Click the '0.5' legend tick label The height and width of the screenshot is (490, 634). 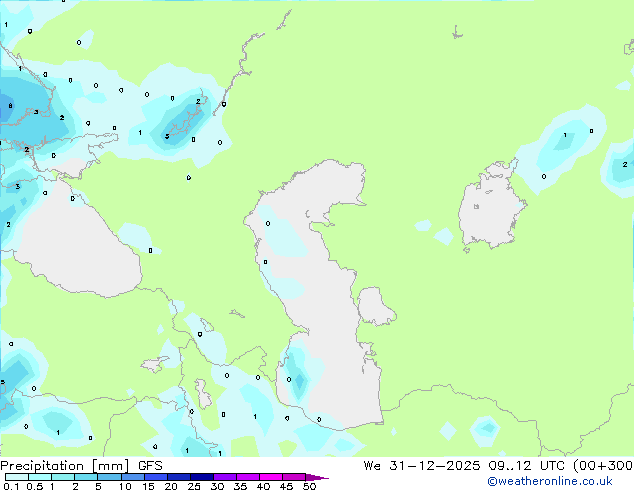35,486
